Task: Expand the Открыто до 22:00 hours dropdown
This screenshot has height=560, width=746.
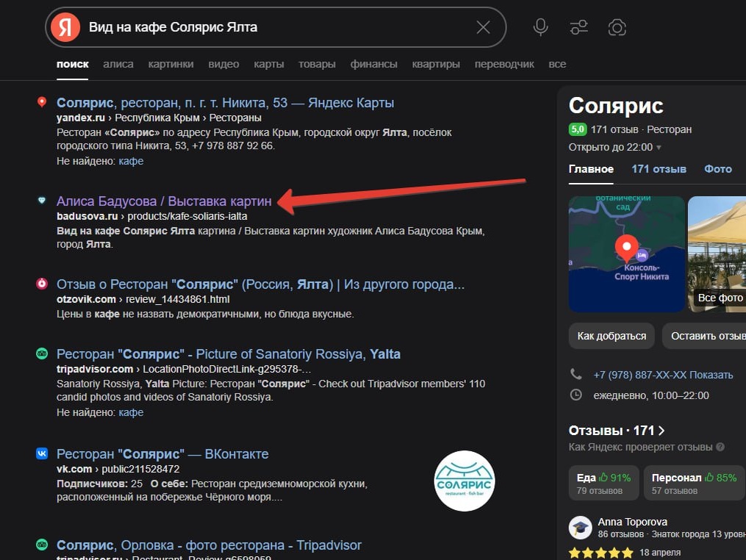Action: pyautogui.click(x=614, y=147)
